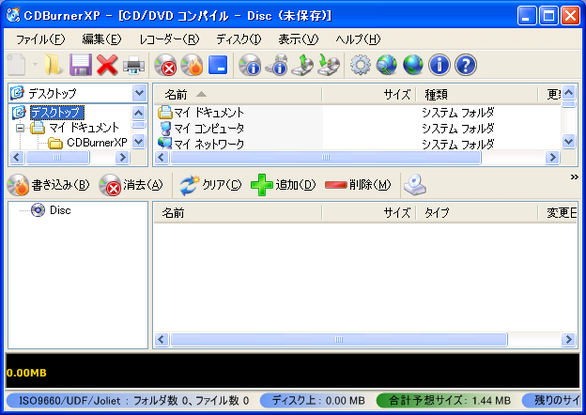
Task: Select the Disc item in compilation tree
Action: coord(60,210)
